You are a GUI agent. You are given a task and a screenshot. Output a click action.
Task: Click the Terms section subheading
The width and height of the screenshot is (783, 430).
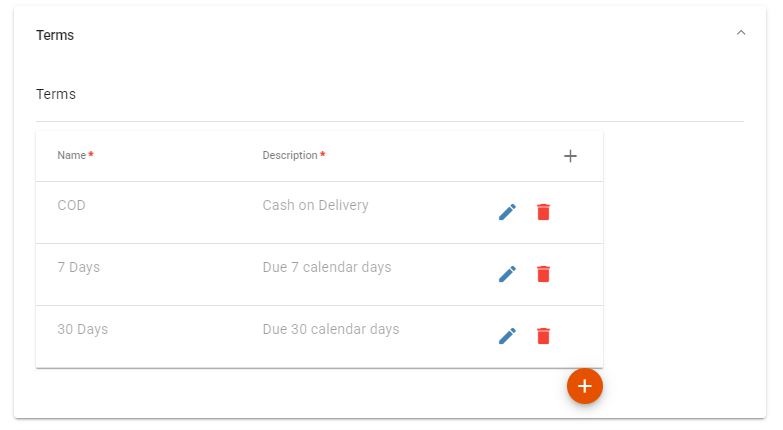(56, 94)
